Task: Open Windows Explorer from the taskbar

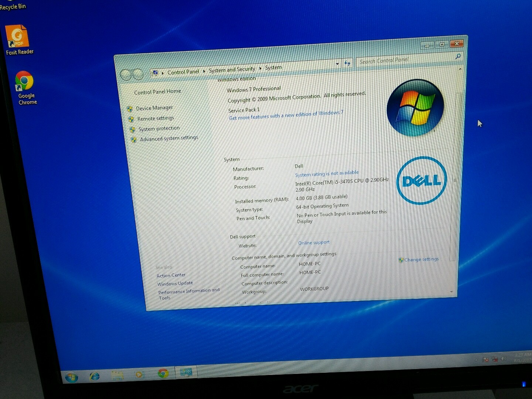Action: click(x=117, y=375)
